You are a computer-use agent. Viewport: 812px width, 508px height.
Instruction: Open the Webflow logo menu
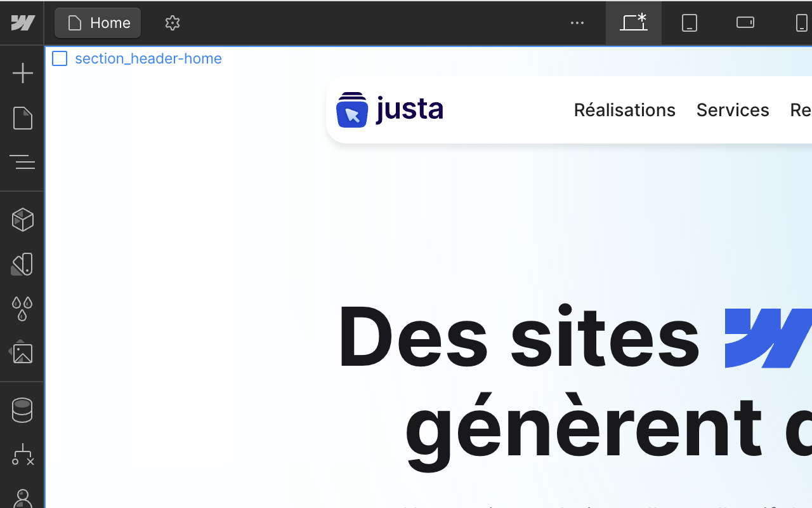22,23
